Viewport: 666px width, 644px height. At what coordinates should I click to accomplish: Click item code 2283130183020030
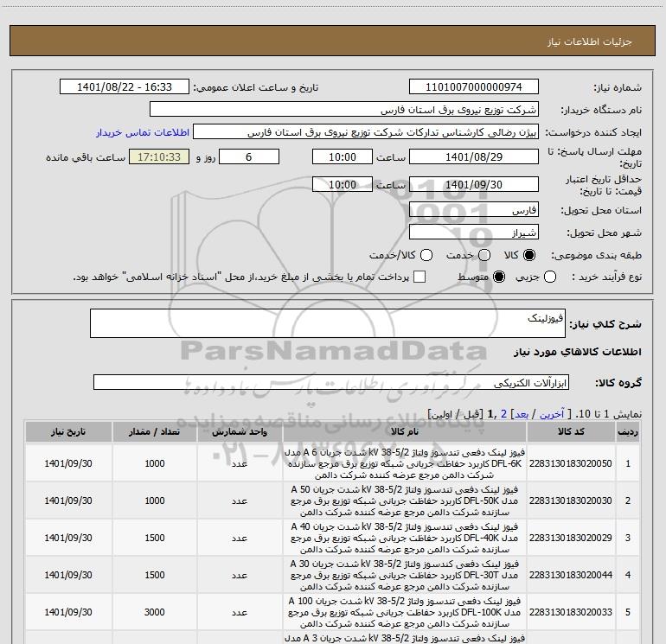coord(571,501)
